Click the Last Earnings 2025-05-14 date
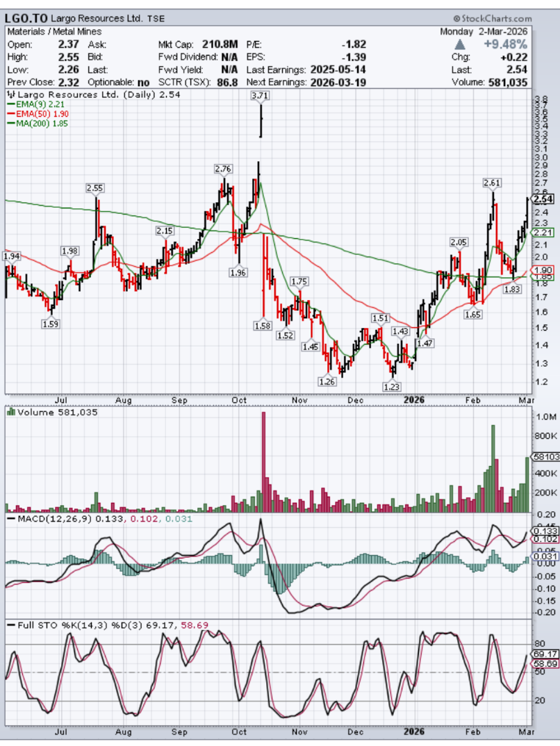The width and height of the screenshot is (560, 746). point(338,70)
